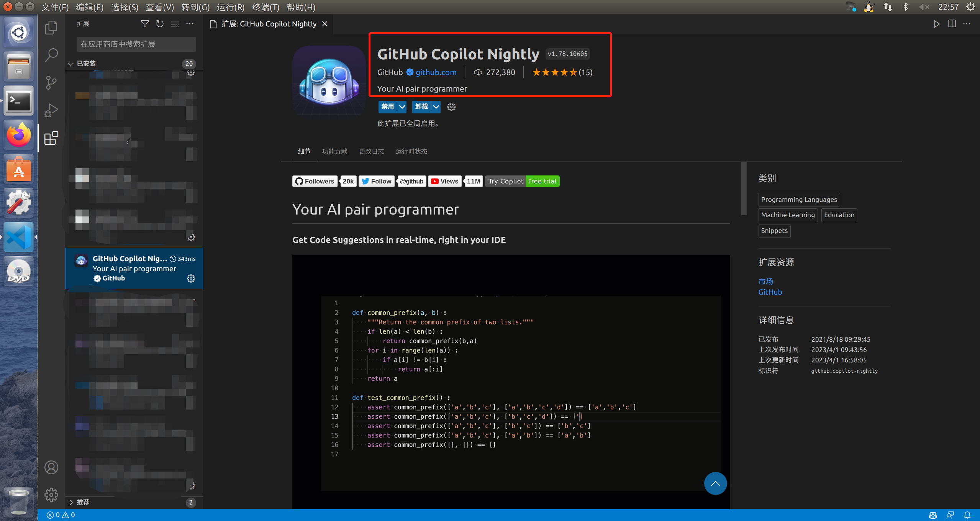Click the run play icon in editor toolbar
This screenshot has height=521, width=980.
point(936,24)
